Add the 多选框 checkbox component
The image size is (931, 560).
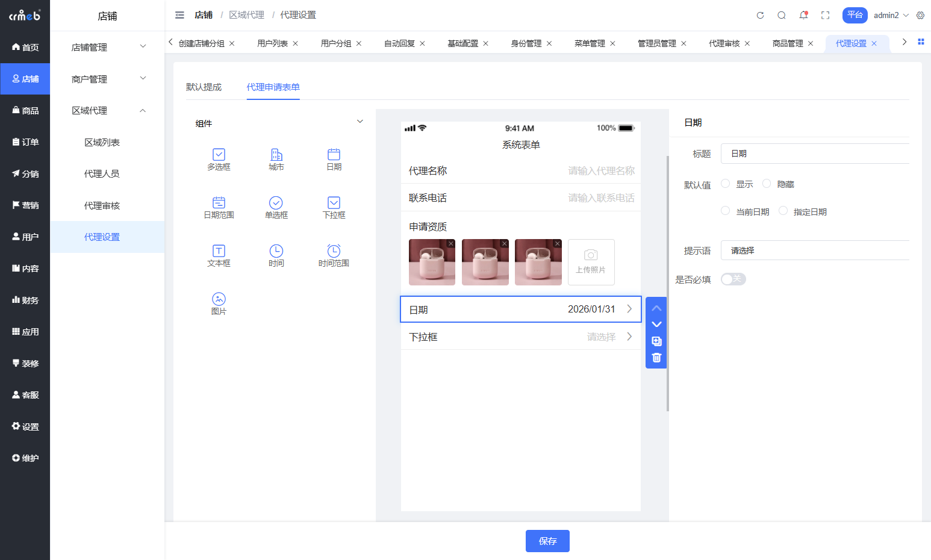tap(219, 160)
